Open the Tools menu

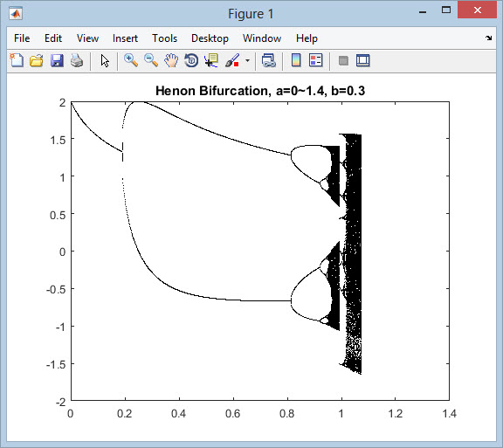[x=164, y=38]
